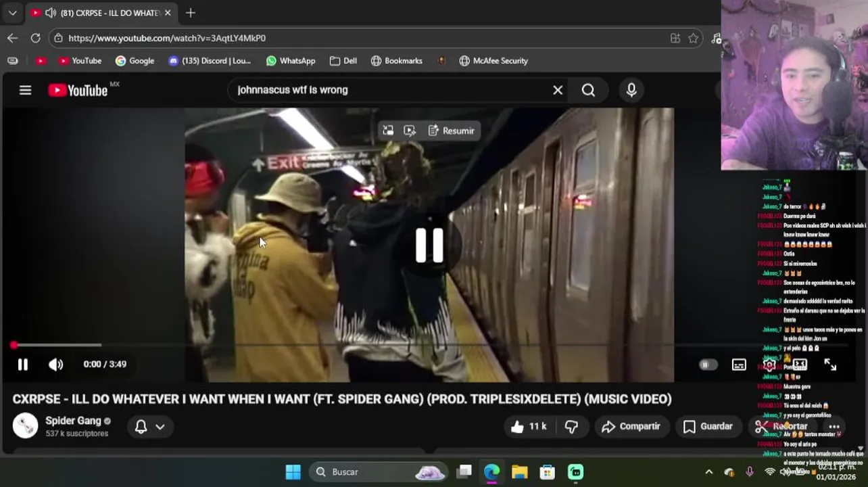Go back with the browser arrow
Screen dimensions: 868x487
pos(12,39)
